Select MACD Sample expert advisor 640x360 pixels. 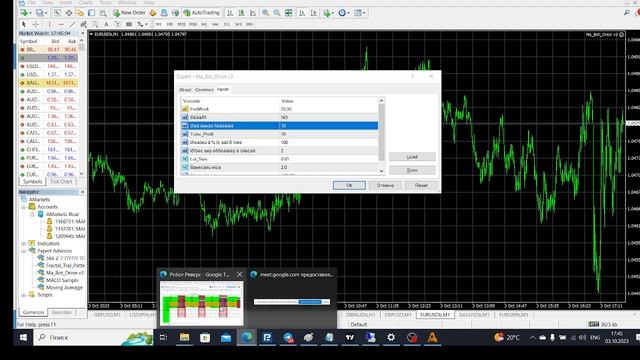[62, 280]
